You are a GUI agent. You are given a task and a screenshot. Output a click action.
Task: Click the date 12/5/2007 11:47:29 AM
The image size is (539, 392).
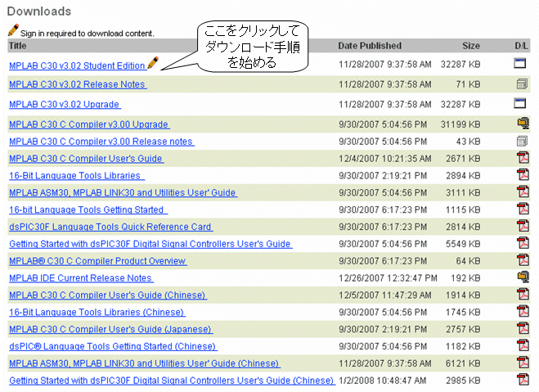385,295
